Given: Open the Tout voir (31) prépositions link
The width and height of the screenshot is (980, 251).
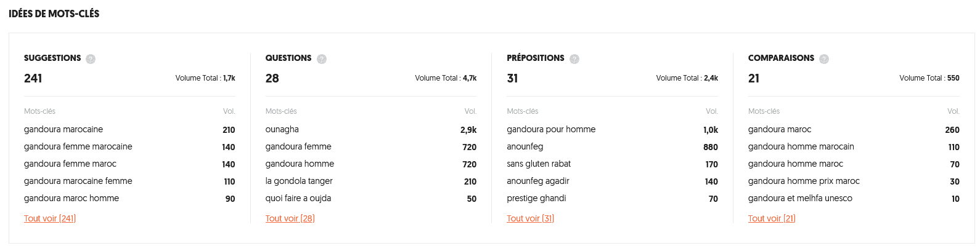Looking at the screenshot, I should click(530, 218).
